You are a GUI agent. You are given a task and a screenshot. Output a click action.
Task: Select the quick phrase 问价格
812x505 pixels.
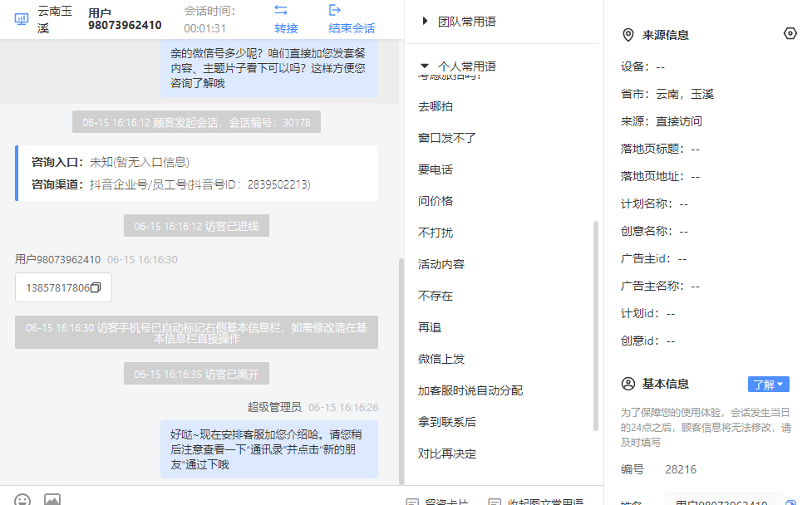436,201
